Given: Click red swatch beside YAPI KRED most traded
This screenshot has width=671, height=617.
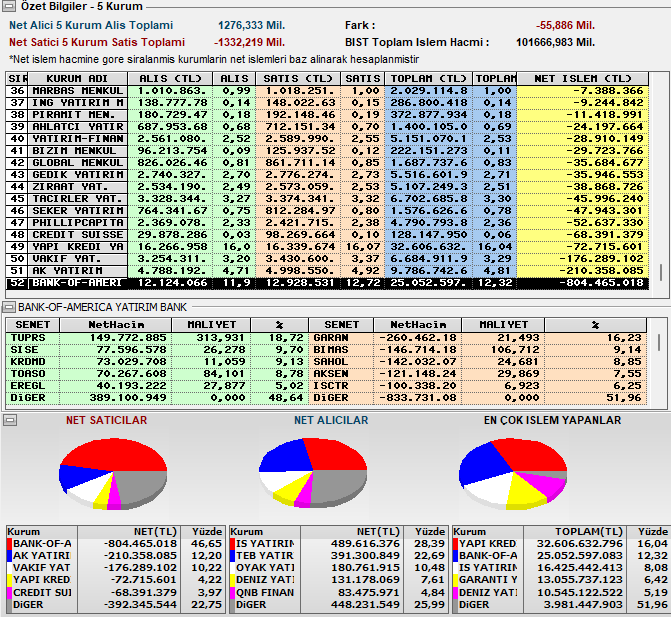Looking at the screenshot, I should [x=456, y=544].
